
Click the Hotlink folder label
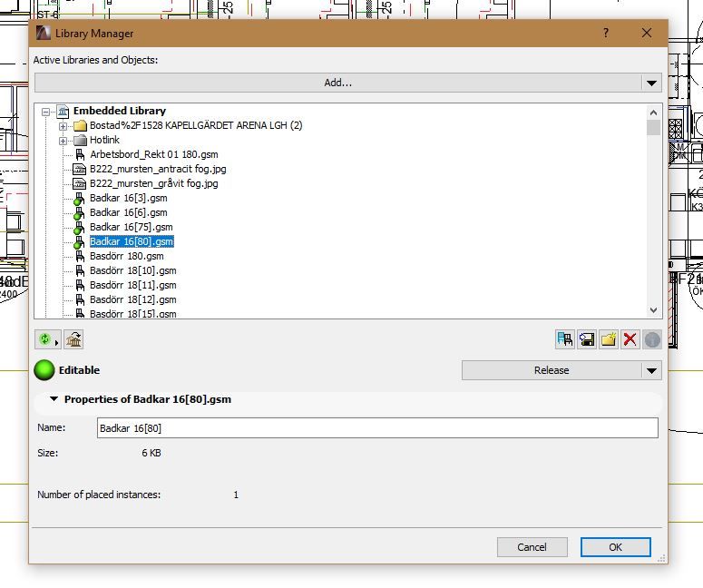pos(104,140)
